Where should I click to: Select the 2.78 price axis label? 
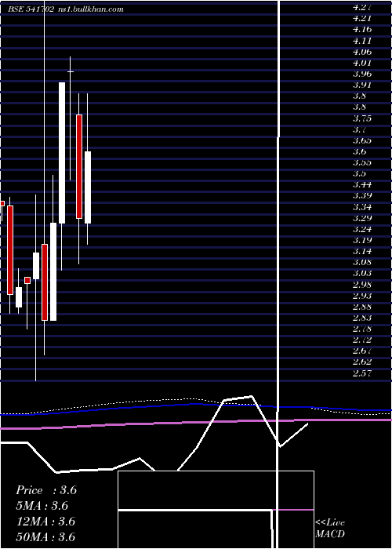click(x=362, y=329)
